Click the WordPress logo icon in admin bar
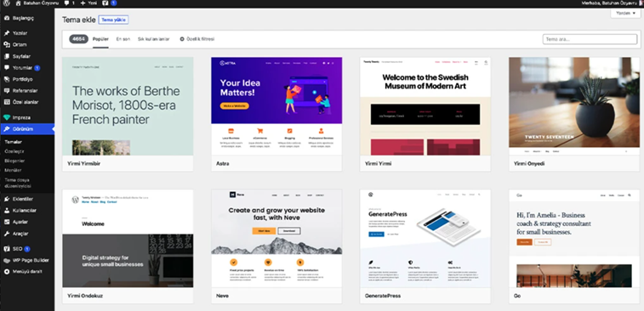The image size is (644, 311). point(7,3)
